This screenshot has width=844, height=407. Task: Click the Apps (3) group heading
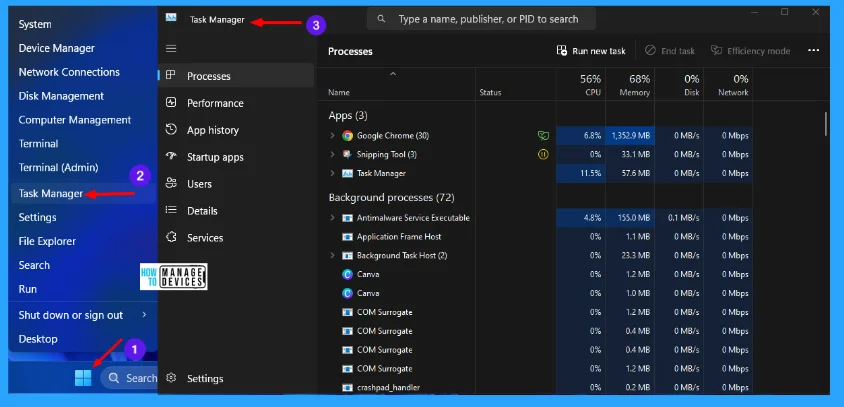click(x=348, y=115)
